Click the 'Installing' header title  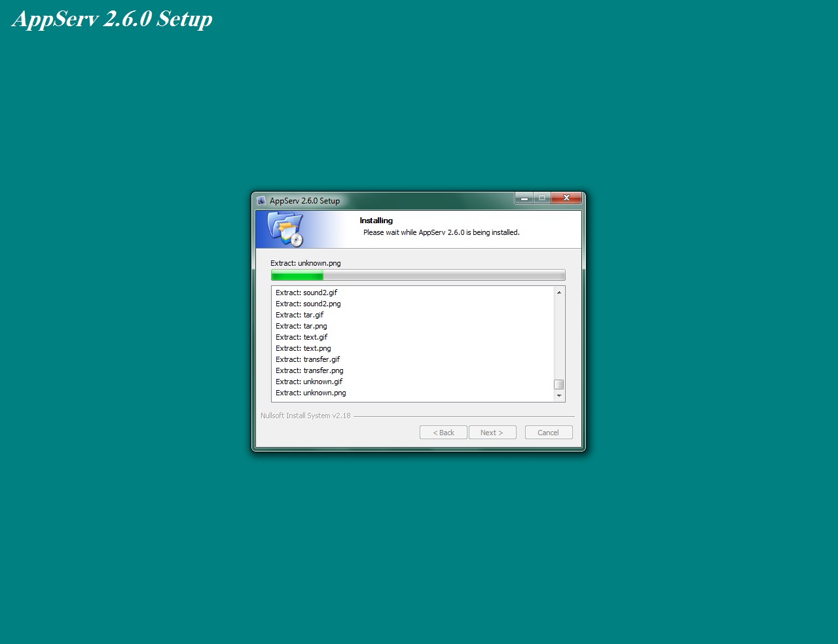point(376,221)
